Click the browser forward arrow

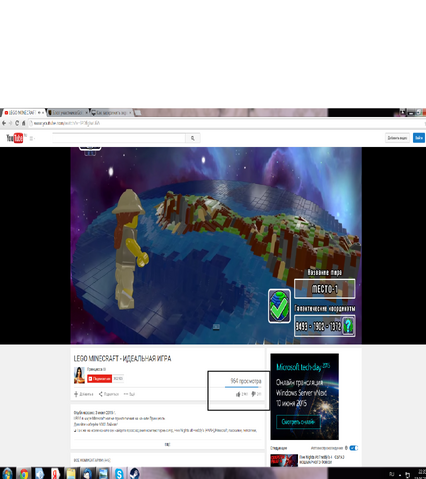pos(10,123)
